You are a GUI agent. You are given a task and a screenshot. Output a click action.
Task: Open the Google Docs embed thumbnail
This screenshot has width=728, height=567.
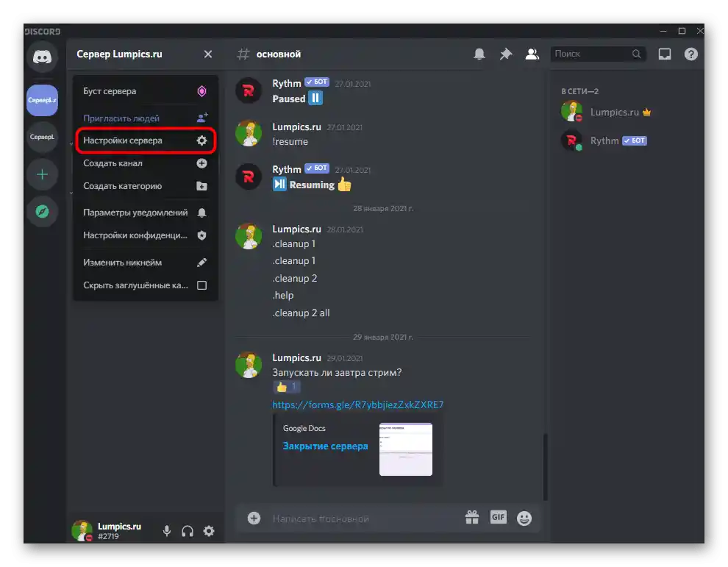click(405, 449)
